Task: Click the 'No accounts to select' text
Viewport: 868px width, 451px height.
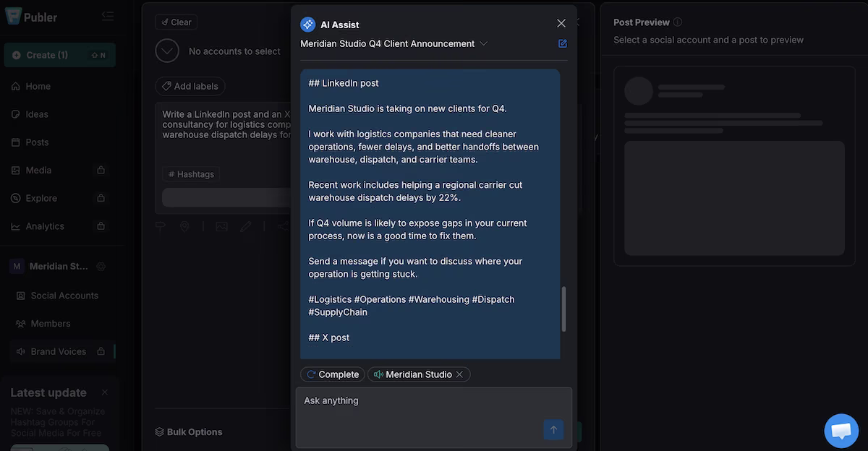Action: (x=234, y=51)
